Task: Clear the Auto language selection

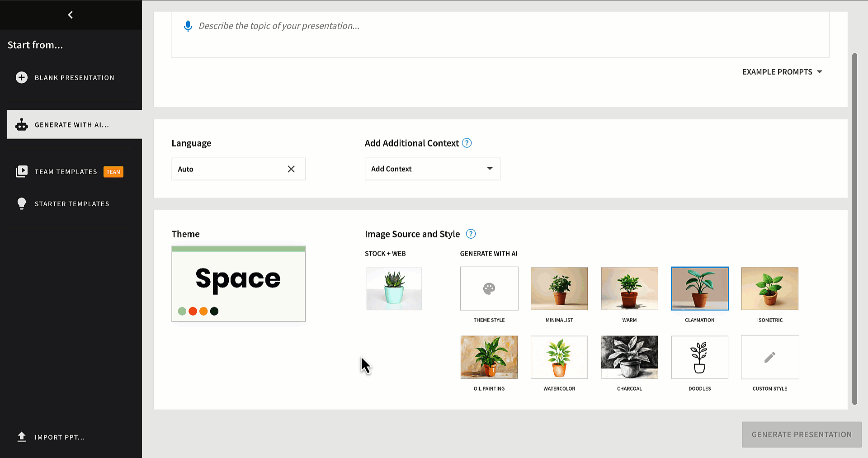Action: coord(291,169)
